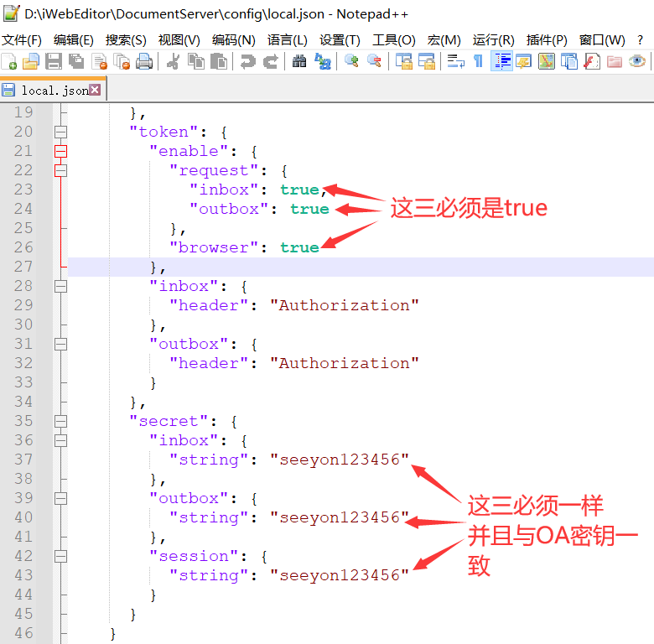Open the ? help menu
Viewport: 654px width, 644px height.
(x=641, y=40)
